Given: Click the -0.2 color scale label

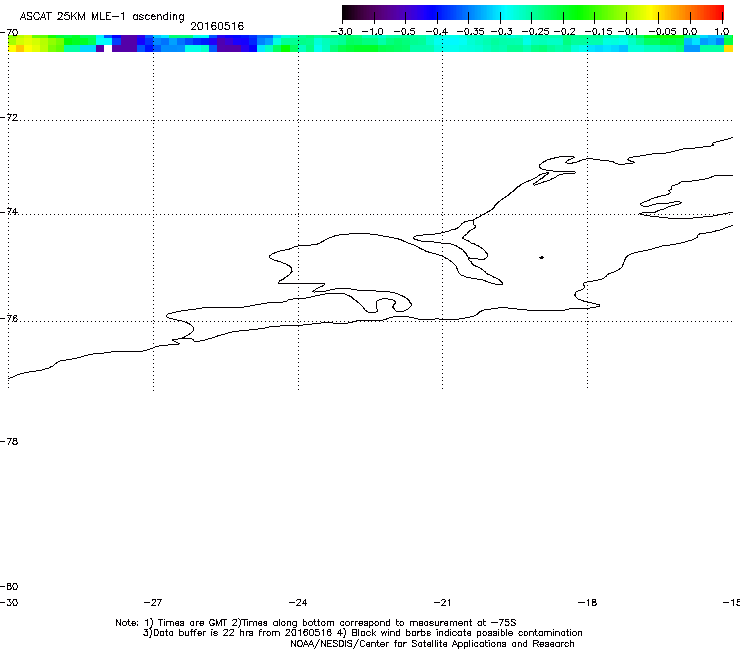Looking at the screenshot, I should coord(565,32).
